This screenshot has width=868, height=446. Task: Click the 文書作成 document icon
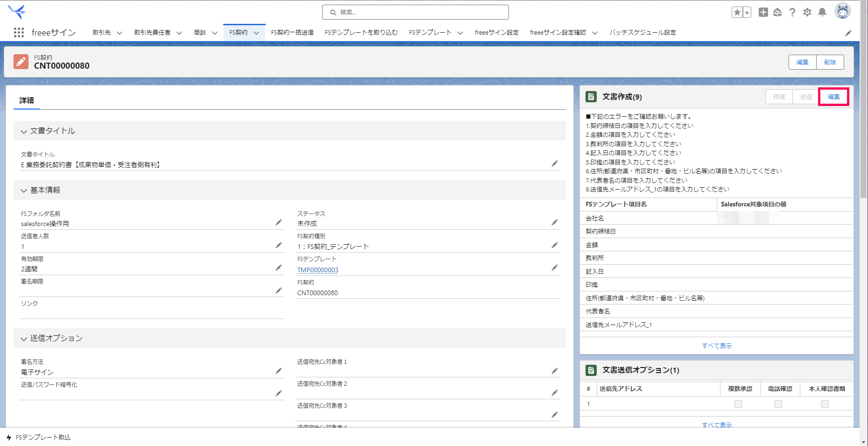tap(591, 97)
